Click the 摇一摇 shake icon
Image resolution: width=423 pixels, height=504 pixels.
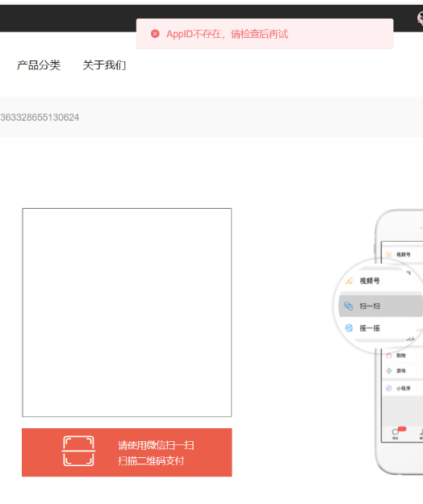(349, 328)
